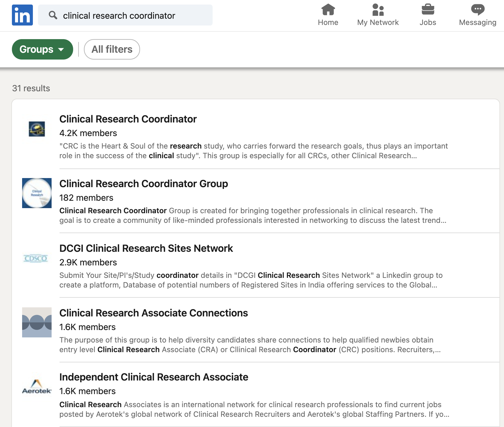The image size is (504, 427).
Task: Go to the Jobs label
Action: click(x=428, y=22)
